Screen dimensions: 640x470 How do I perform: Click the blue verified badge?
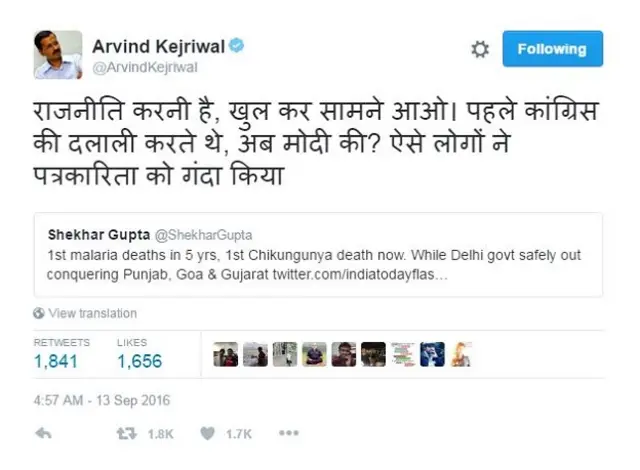point(236,45)
